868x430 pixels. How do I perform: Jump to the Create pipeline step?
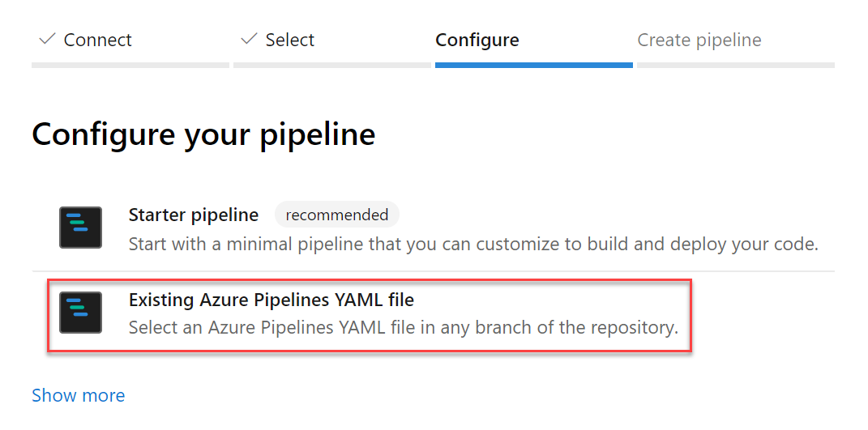click(699, 40)
